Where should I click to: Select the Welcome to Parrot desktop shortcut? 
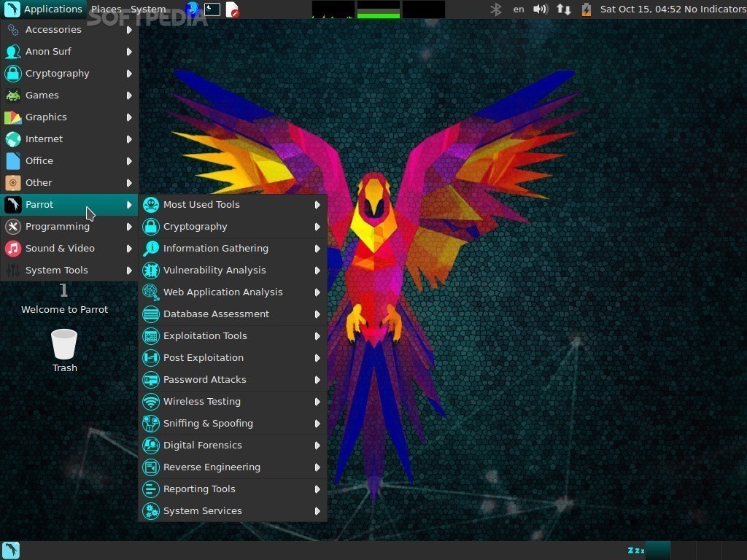click(x=64, y=299)
